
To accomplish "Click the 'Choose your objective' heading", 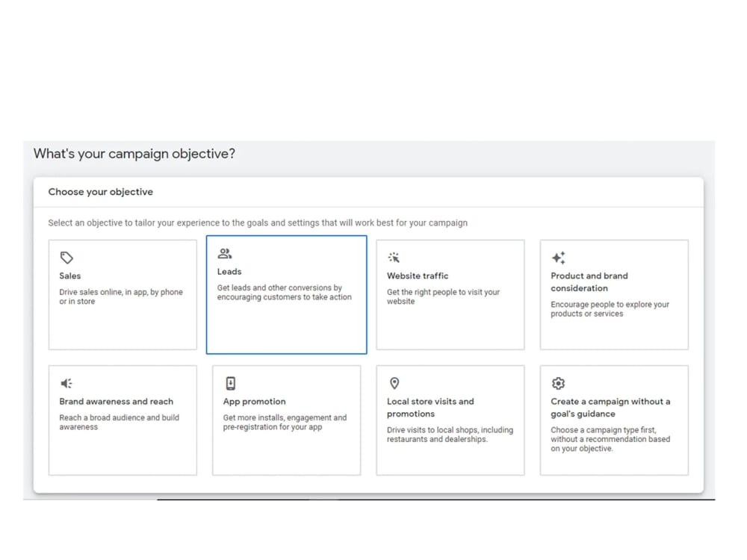I will [x=101, y=192].
